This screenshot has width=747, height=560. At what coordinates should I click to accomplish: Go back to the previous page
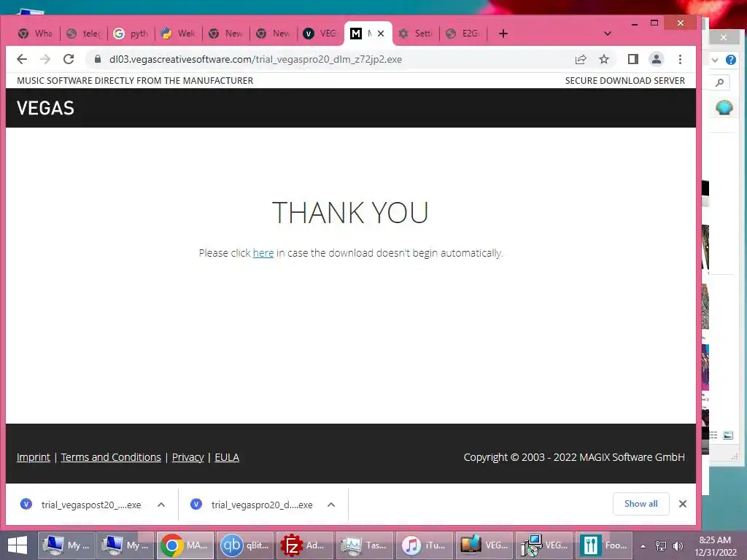[22, 59]
